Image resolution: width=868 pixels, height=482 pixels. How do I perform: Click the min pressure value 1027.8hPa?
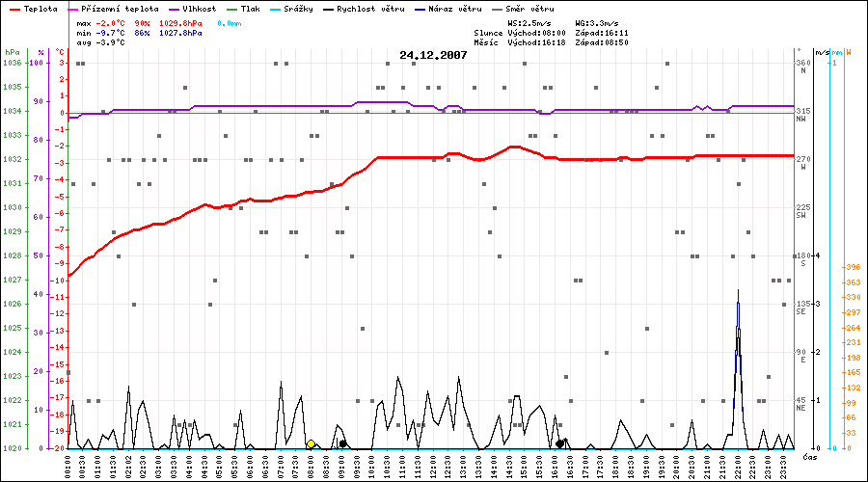coord(180,33)
